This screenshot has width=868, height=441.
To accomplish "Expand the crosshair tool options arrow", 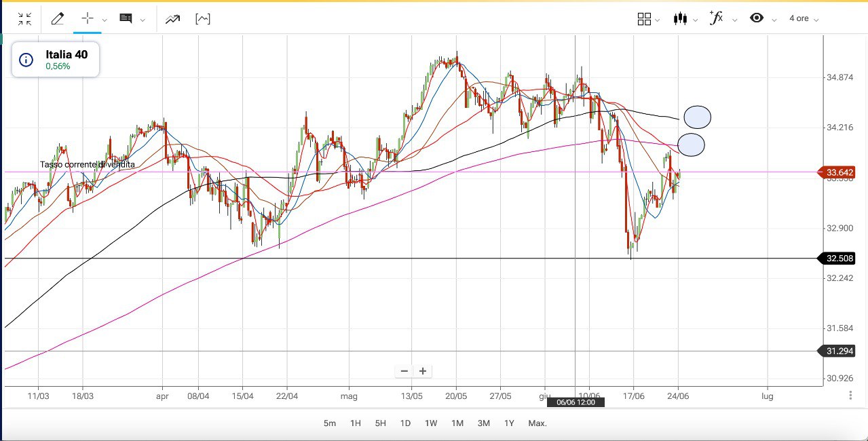I will (x=105, y=20).
